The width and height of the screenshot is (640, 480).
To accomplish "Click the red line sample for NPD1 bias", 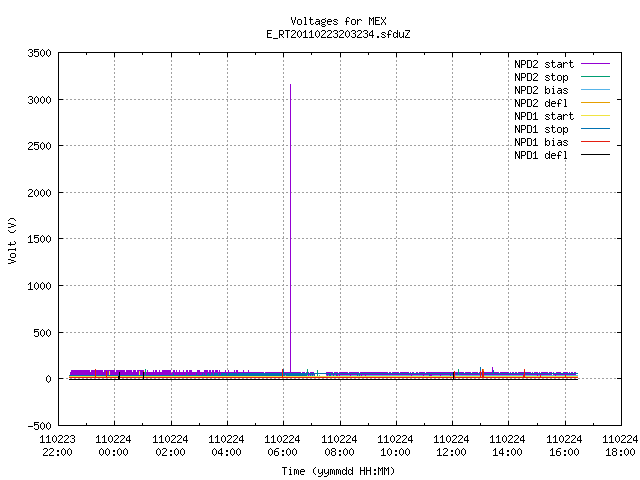I will (595, 142).
